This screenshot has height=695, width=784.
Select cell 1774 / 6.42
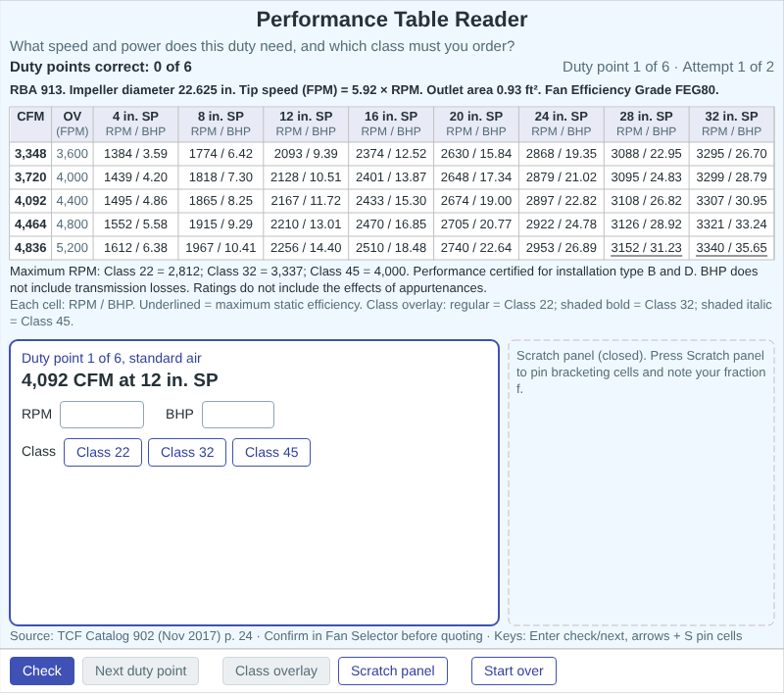click(220, 154)
